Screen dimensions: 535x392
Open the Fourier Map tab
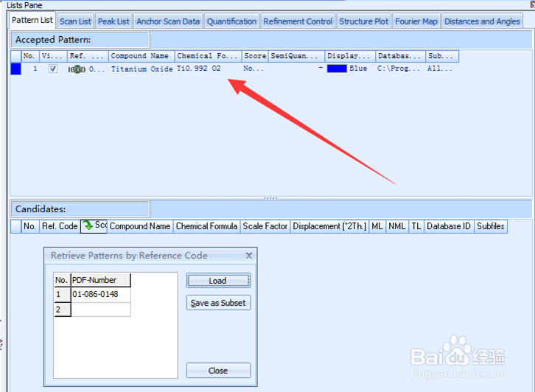[416, 21]
